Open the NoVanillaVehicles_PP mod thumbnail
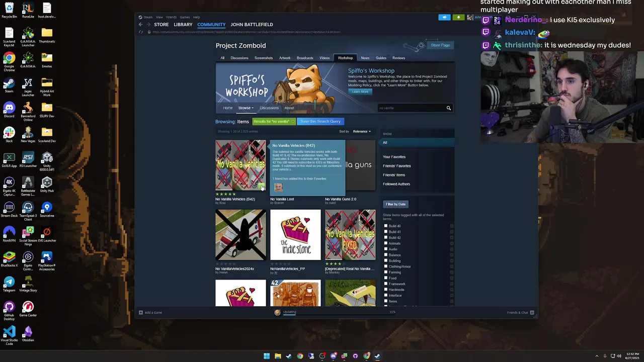644x362 pixels. click(295, 235)
